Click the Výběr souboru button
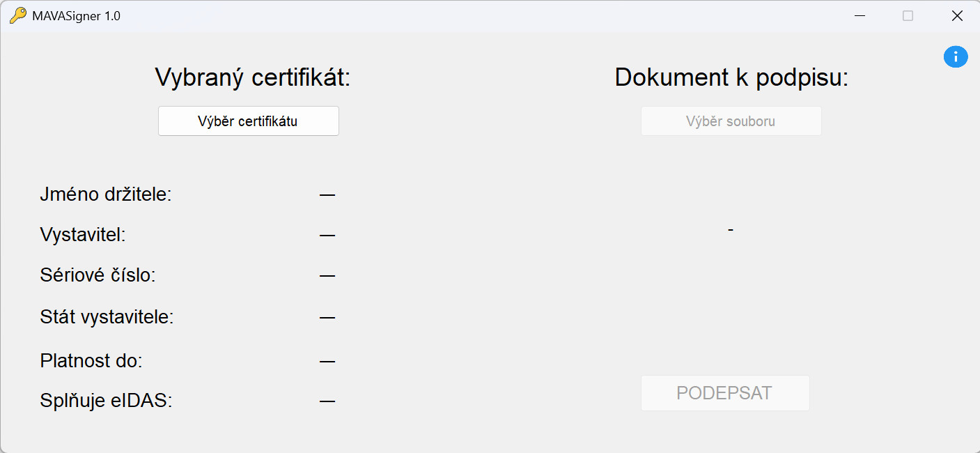The width and height of the screenshot is (980, 453). (731, 121)
